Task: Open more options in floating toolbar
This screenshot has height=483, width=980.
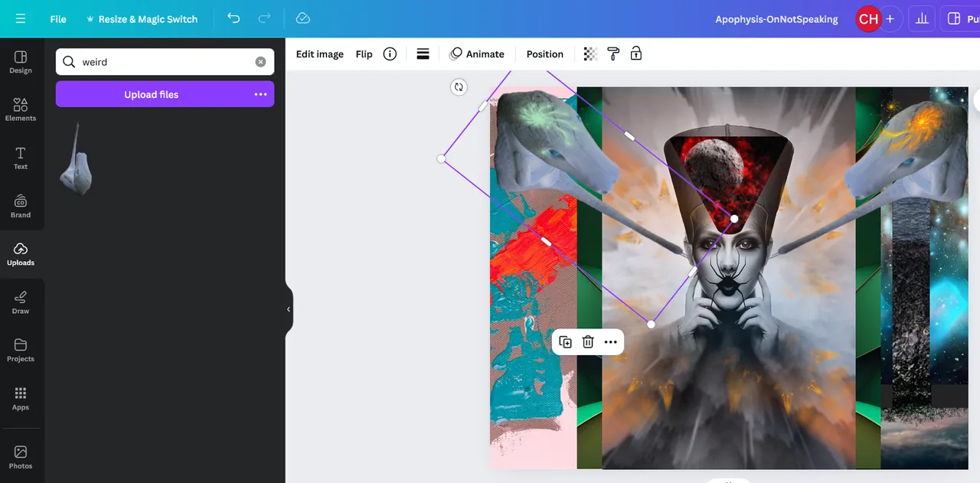Action: (x=610, y=342)
